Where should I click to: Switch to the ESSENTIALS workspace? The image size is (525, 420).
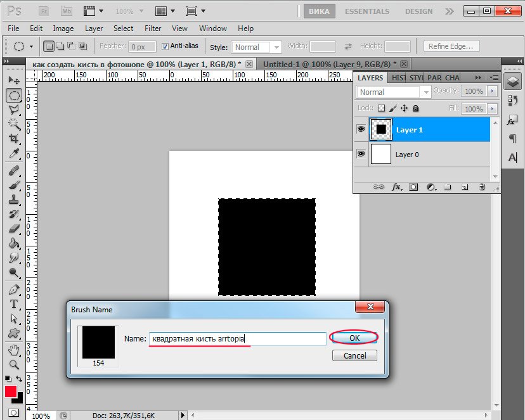367,11
